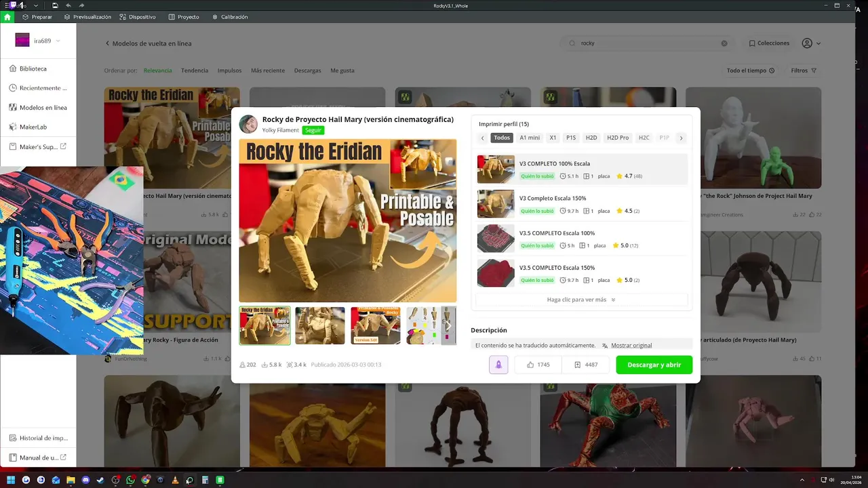This screenshot has height=488, width=868.
Task: Sort by Relevancia
Action: click(158, 70)
